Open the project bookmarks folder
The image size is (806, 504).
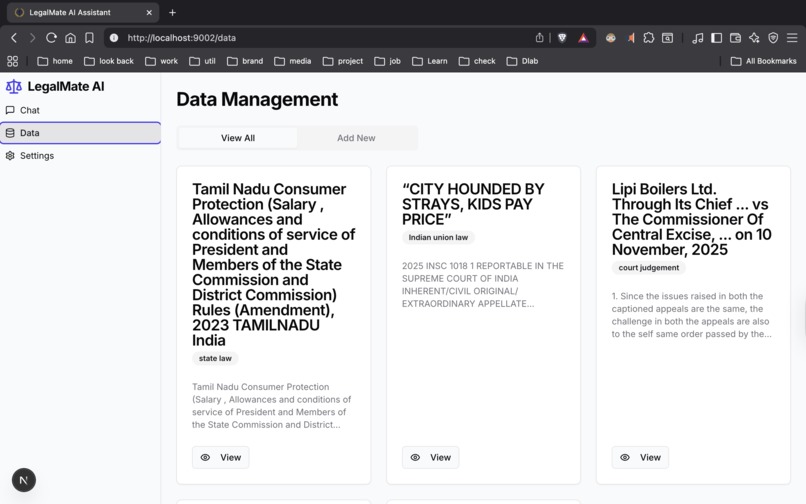pyautogui.click(x=343, y=61)
